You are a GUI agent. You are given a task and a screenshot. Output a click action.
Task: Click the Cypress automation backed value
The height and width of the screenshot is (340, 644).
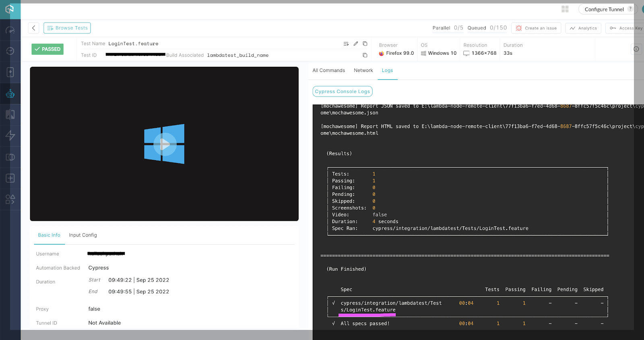99,268
